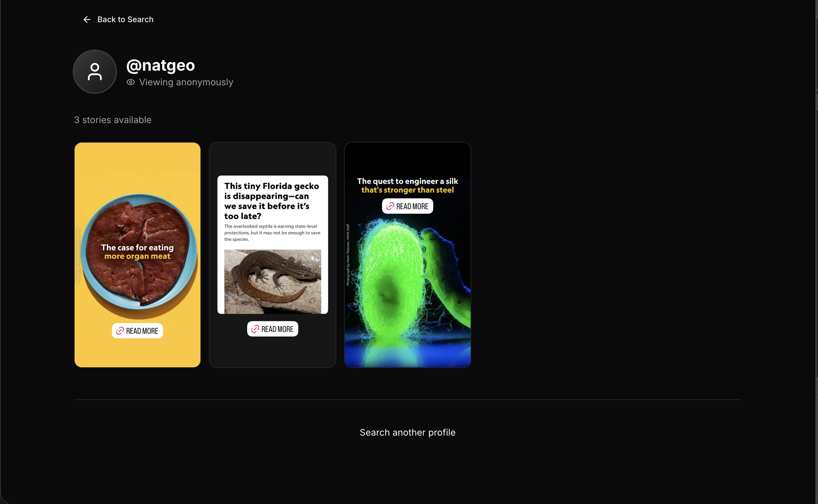Open the @natgeo username heading
The height and width of the screenshot is (504, 818).
tap(160, 65)
